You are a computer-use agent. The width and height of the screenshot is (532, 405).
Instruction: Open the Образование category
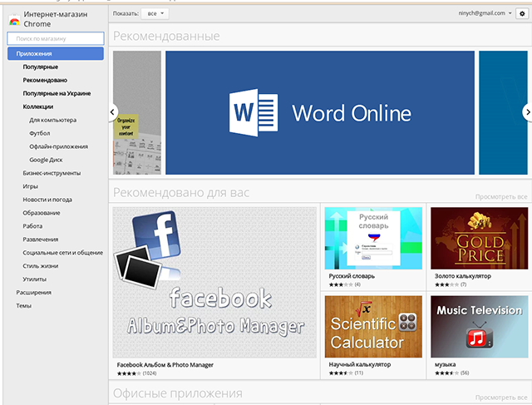[42, 213]
